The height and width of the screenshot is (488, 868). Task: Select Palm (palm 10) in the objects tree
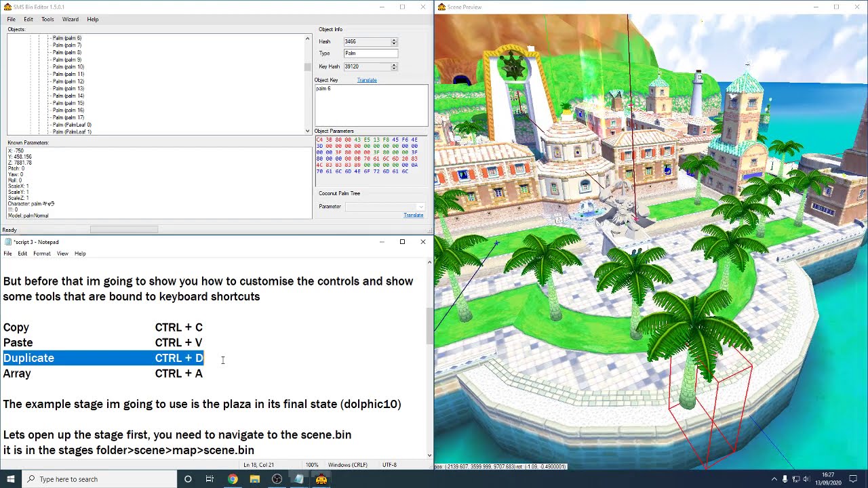[68, 67]
